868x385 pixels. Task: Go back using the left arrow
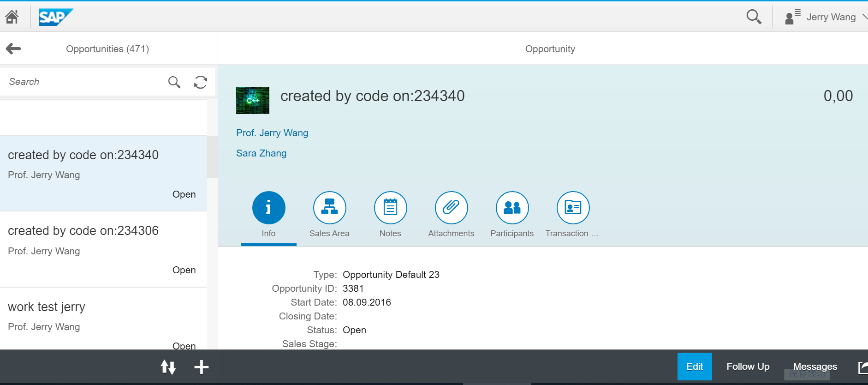pyautogui.click(x=13, y=48)
